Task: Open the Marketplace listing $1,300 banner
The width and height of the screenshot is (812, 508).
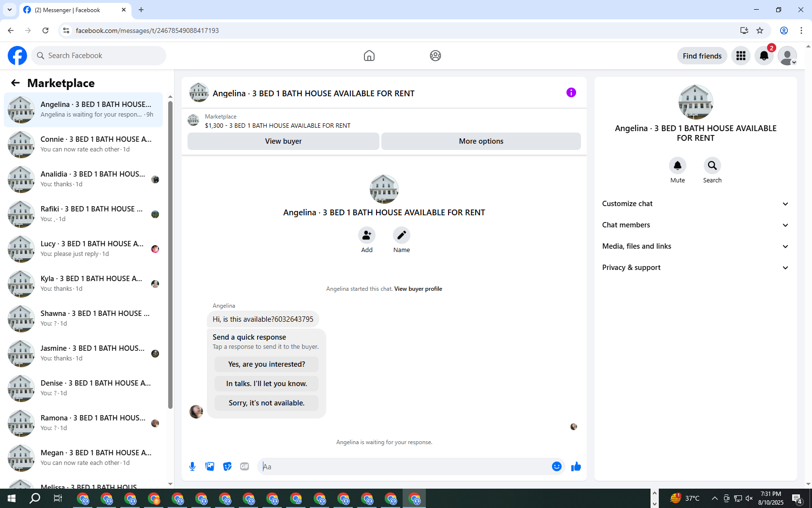Action: point(384,121)
